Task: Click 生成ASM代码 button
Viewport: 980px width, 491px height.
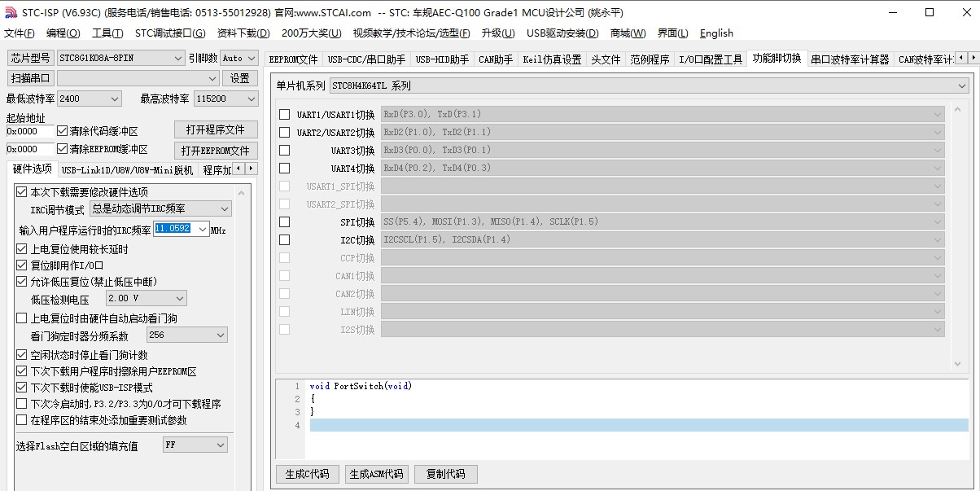Action: pos(377,474)
